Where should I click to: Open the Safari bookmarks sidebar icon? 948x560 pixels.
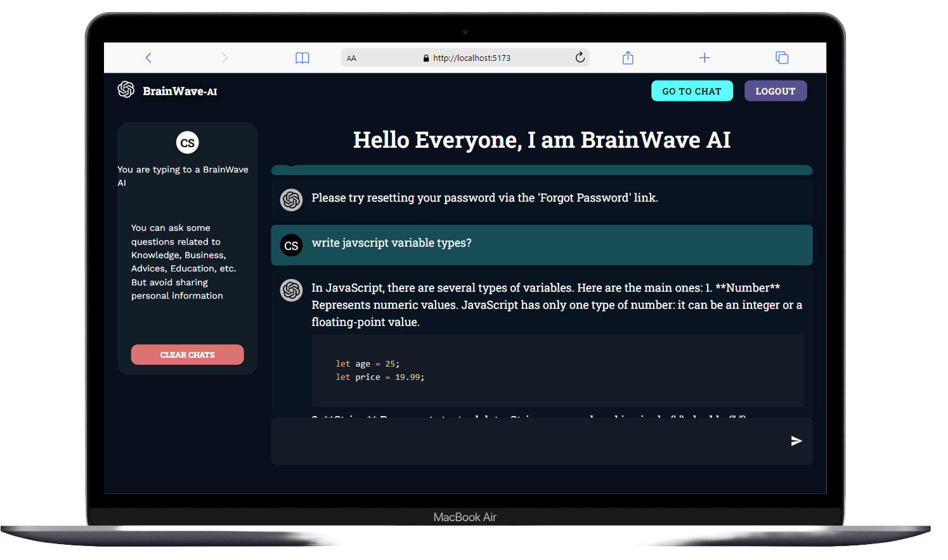click(x=302, y=57)
